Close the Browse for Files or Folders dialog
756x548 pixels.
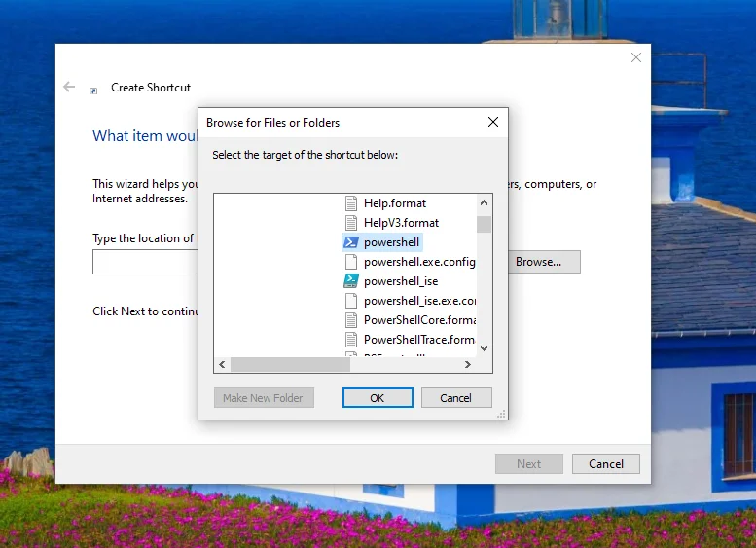493,123
